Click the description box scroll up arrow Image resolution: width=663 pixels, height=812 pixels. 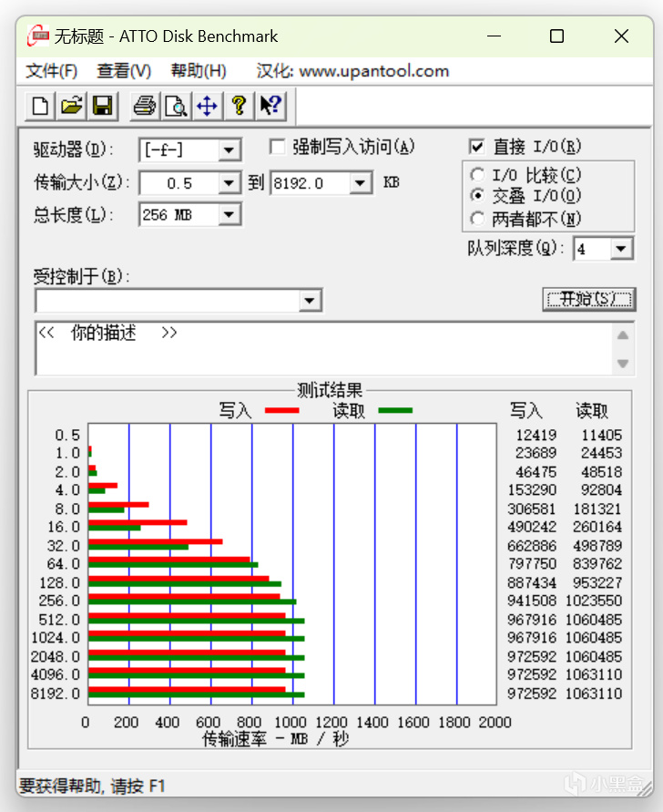point(623,335)
